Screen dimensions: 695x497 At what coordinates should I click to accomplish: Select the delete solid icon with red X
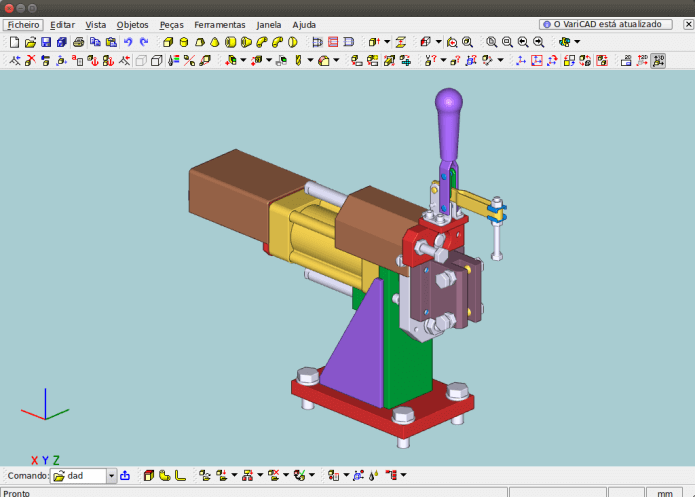[x=30, y=60]
